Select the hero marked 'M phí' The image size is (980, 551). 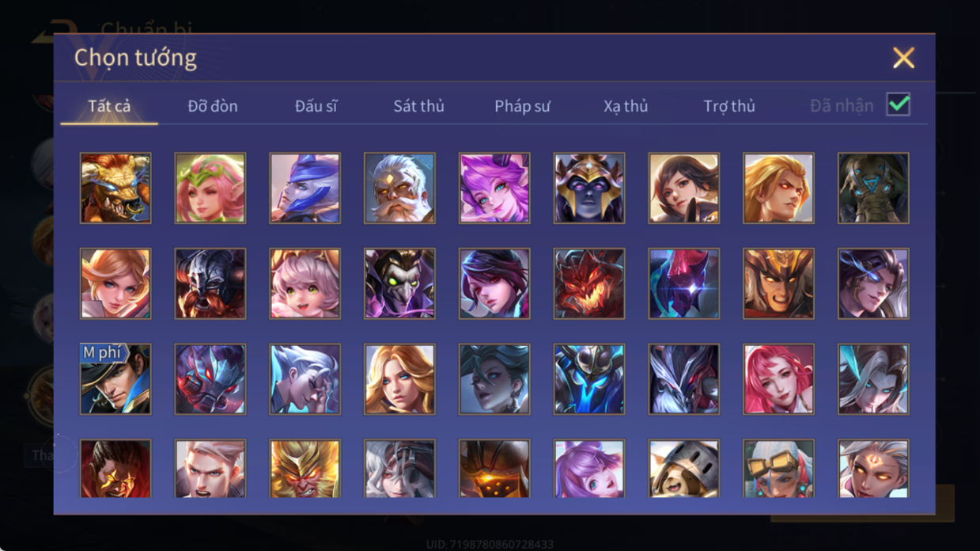pyautogui.click(x=115, y=379)
